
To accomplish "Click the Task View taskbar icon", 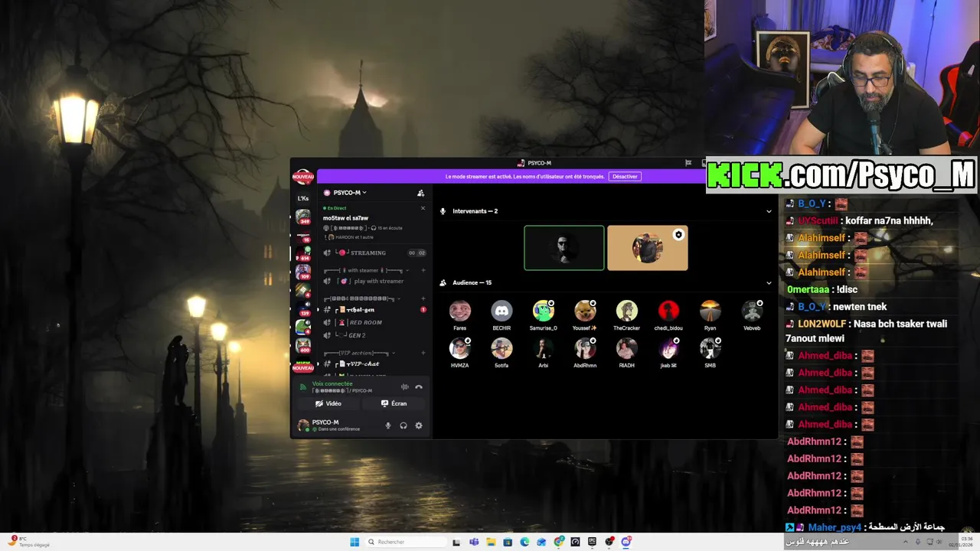I will tap(456, 542).
